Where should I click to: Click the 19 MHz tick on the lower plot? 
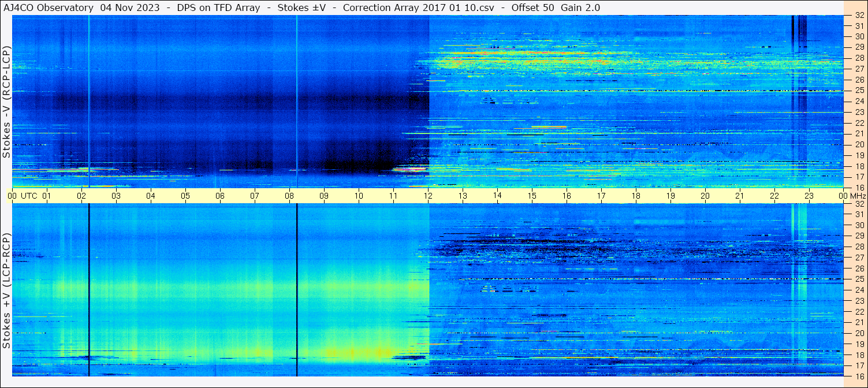859,344
